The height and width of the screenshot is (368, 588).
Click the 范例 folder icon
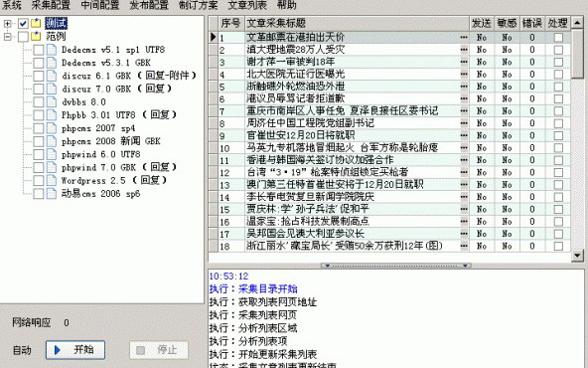coord(36,37)
